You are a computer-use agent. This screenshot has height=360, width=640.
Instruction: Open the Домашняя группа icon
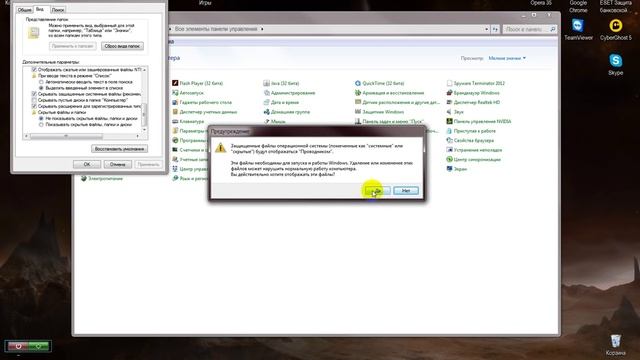tap(287, 112)
